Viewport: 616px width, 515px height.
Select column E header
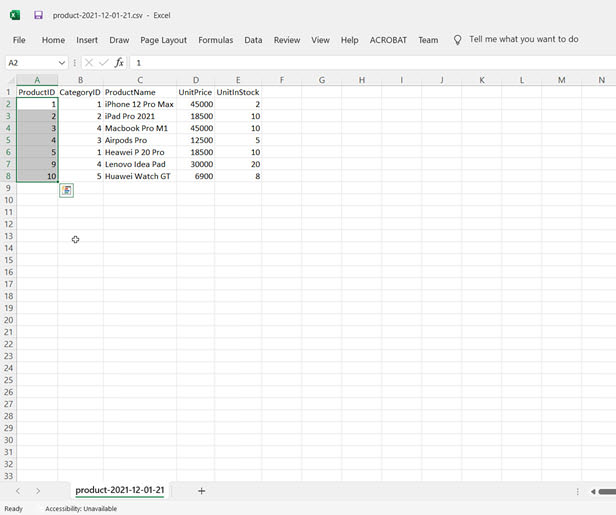238,80
